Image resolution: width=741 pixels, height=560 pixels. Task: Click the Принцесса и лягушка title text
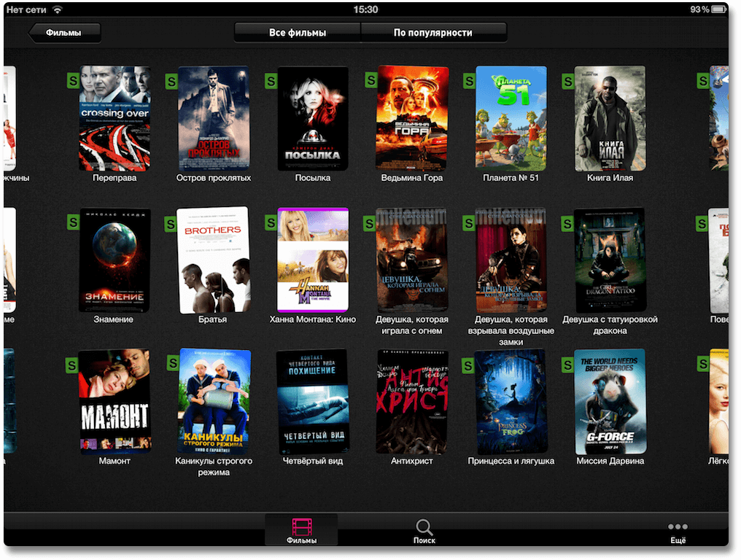point(511,461)
